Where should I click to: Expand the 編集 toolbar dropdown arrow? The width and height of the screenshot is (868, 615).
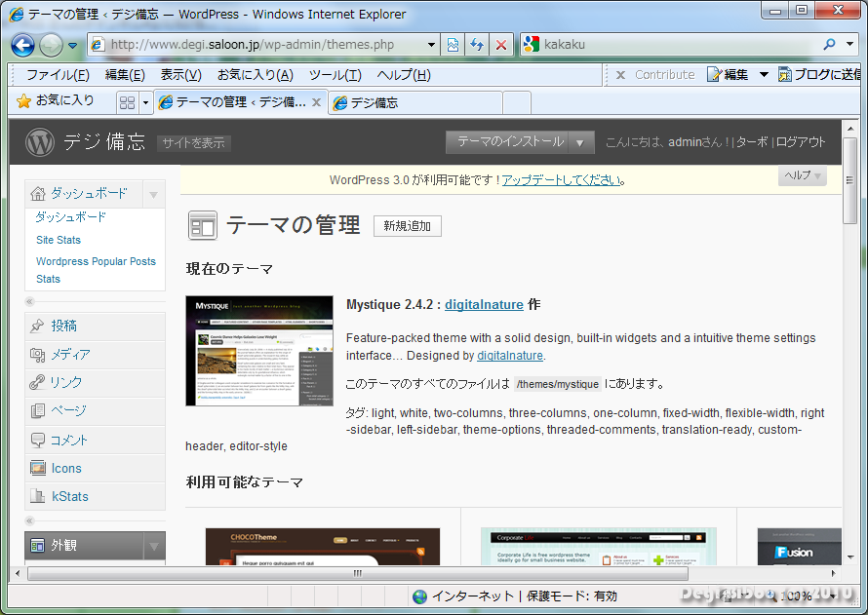pyautogui.click(x=764, y=75)
